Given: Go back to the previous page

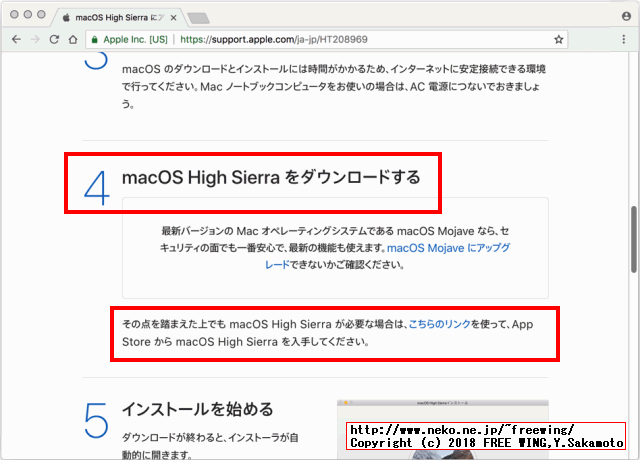Looking at the screenshot, I should (x=16, y=39).
